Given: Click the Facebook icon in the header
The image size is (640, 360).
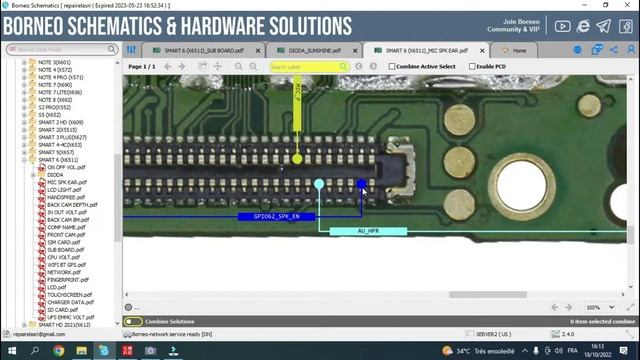Looking at the screenshot, I should tap(626, 27).
